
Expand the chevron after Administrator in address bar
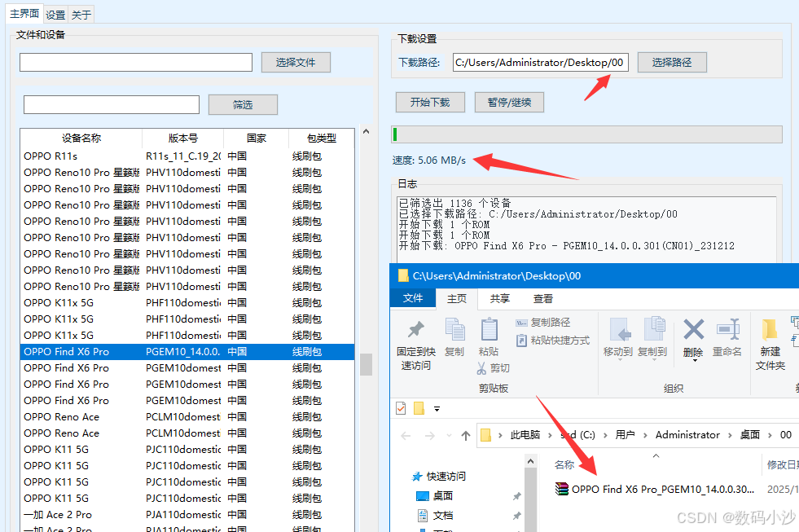point(730,435)
